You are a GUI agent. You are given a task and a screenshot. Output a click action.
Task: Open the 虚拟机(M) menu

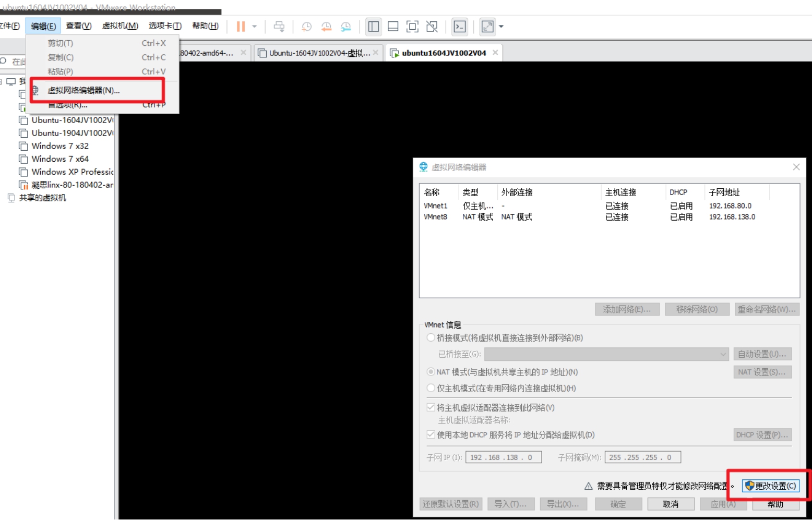[120, 26]
